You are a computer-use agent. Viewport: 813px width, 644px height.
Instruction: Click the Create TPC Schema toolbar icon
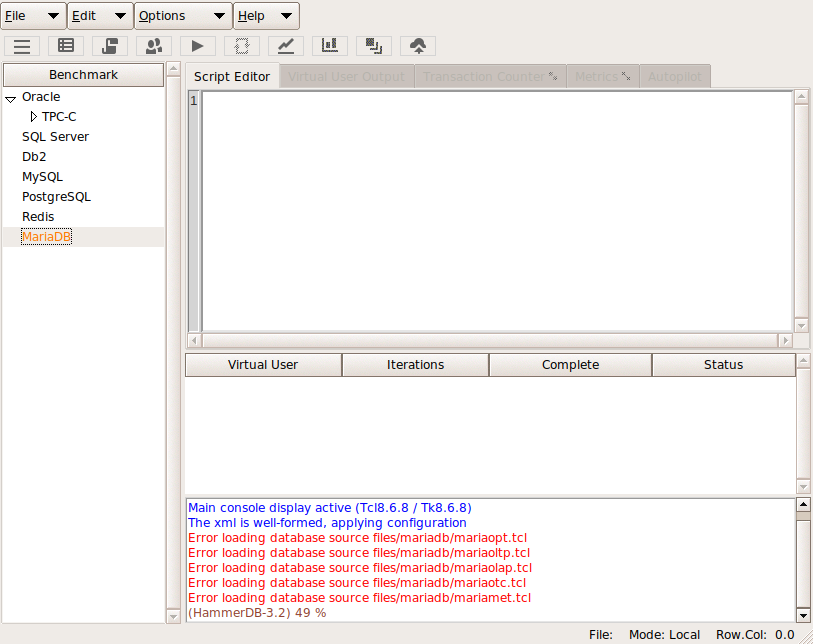click(66, 46)
